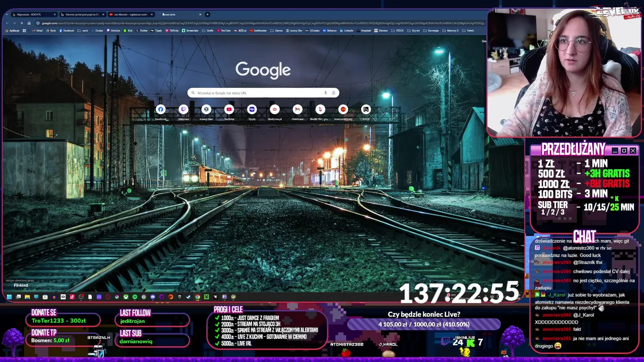The image size is (644, 362).
Task: Go to browser home page
Action: pos(29,23)
